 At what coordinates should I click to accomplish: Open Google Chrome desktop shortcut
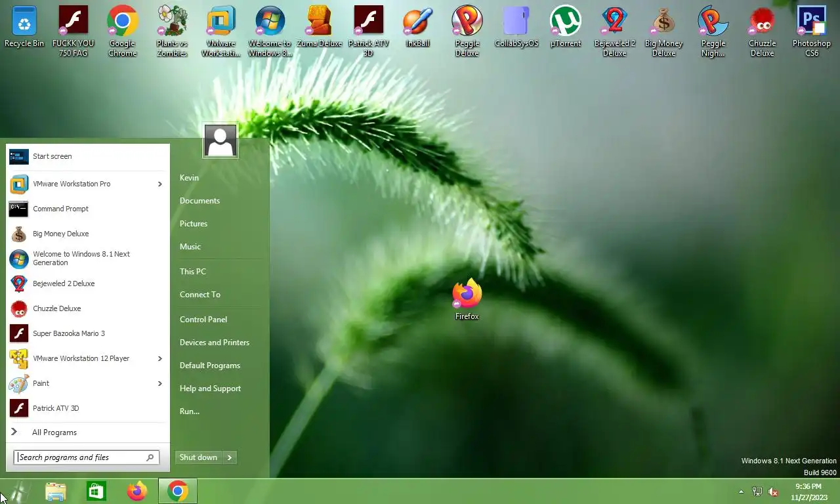point(123,31)
